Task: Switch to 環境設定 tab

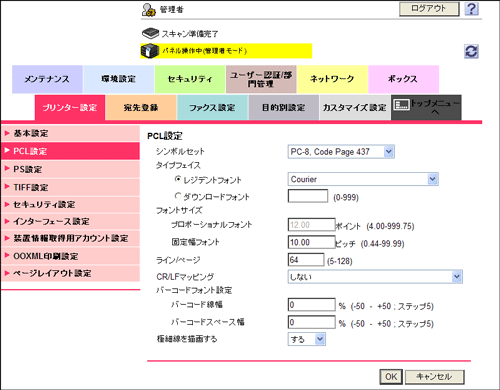Action: 119,79
